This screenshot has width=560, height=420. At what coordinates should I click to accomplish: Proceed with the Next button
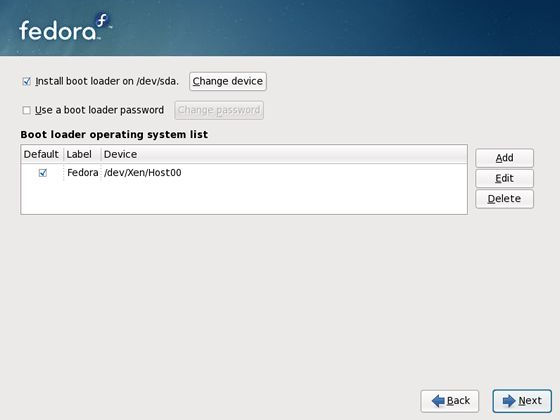click(x=522, y=401)
